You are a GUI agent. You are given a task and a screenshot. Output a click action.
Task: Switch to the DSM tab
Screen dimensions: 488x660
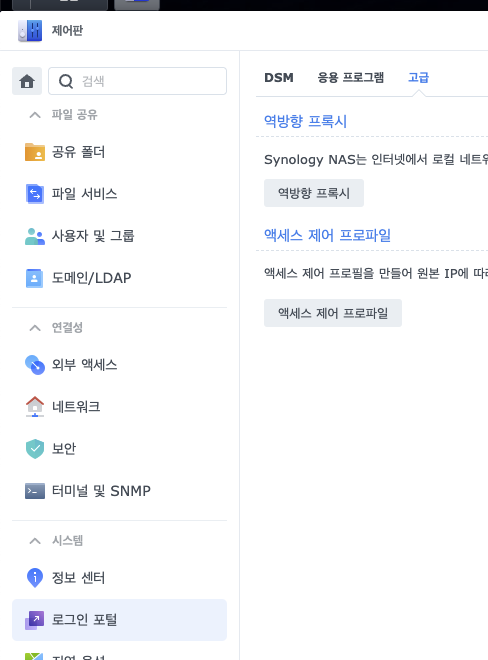(279, 78)
